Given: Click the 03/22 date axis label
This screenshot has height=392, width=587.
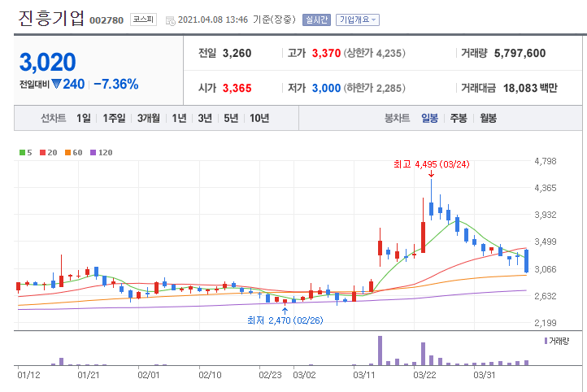Looking at the screenshot, I should (424, 375).
